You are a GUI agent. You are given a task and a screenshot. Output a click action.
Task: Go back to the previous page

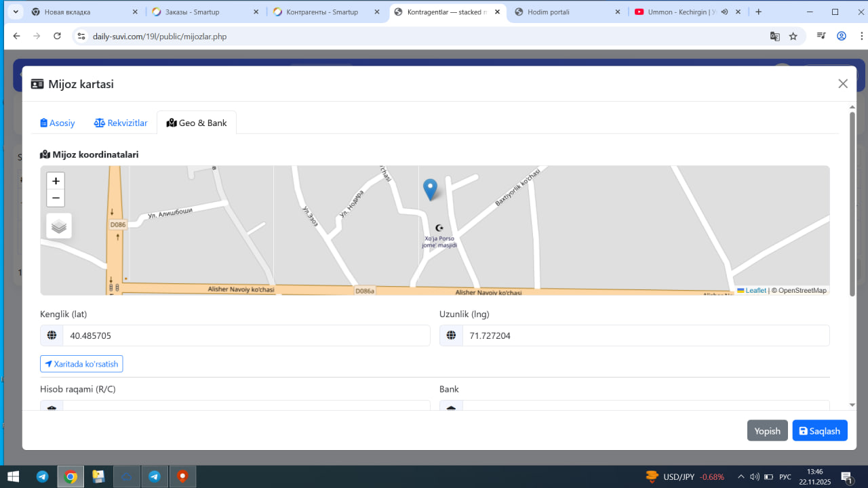coord(17,36)
